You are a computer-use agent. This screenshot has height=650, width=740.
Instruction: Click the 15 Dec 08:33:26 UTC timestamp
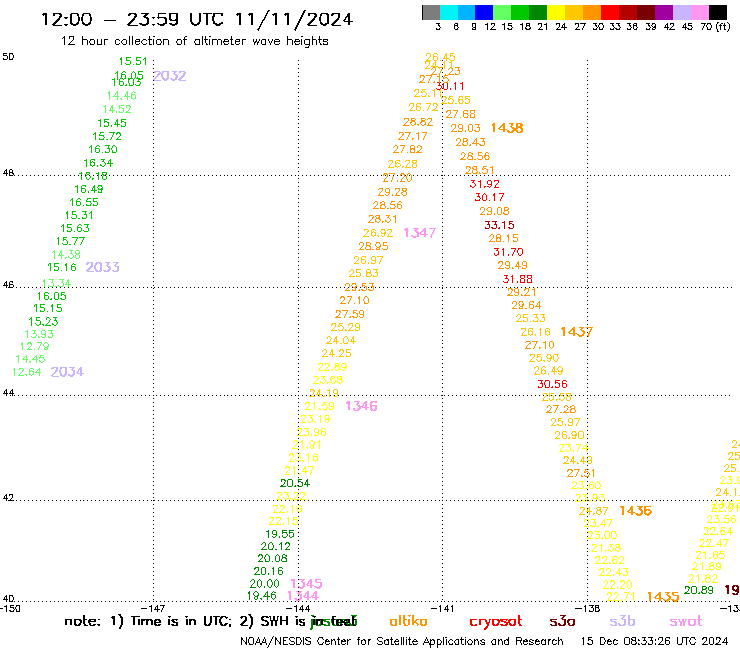click(654, 642)
